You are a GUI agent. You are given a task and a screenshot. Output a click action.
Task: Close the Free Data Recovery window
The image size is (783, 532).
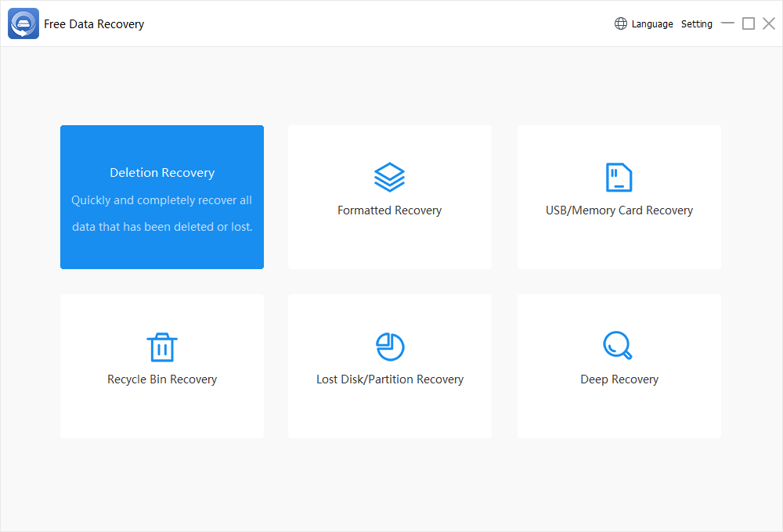point(769,23)
